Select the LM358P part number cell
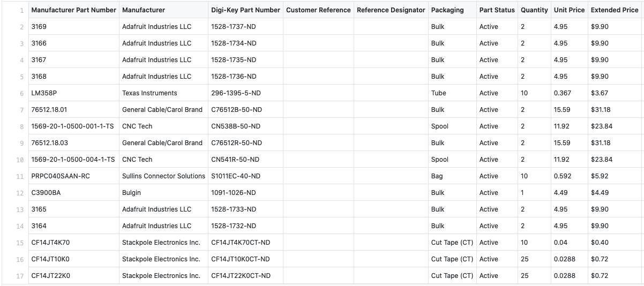This screenshot has width=644, height=286. [44, 93]
